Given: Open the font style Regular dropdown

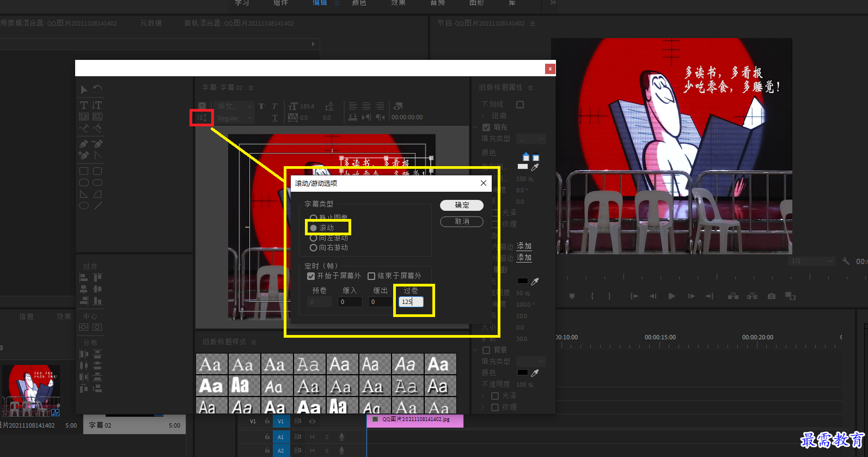Looking at the screenshot, I should pos(235,118).
